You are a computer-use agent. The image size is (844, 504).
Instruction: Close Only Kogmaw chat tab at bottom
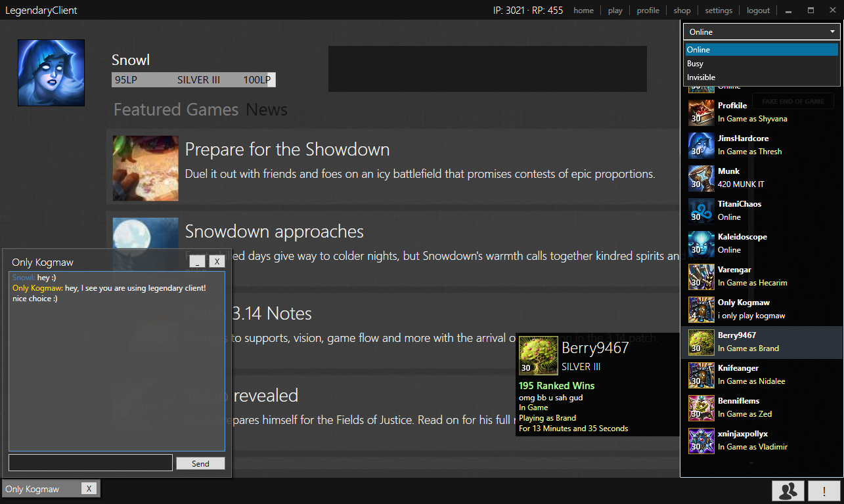tap(89, 488)
